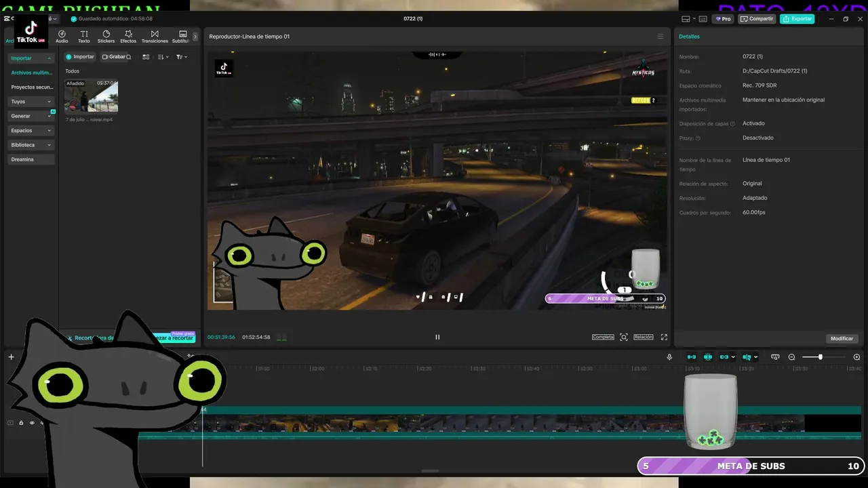The image size is (868, 488).
Task: Click the timeline cover/preview settings icon
Action: 775,357
